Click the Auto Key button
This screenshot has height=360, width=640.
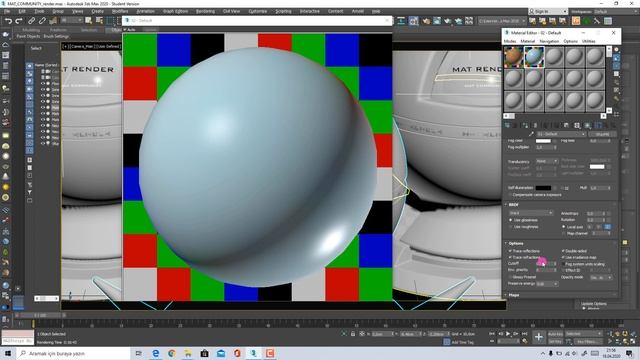click(555, 334)
